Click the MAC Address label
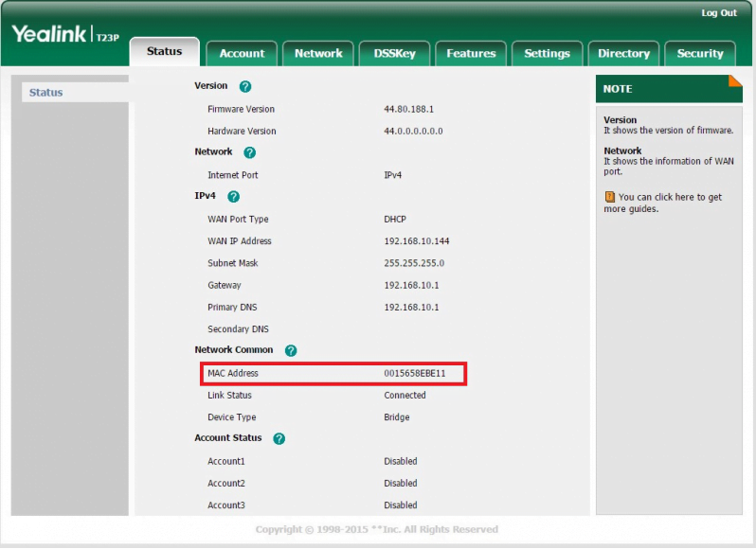Screen dimensions: 756x549 (233, 374)
